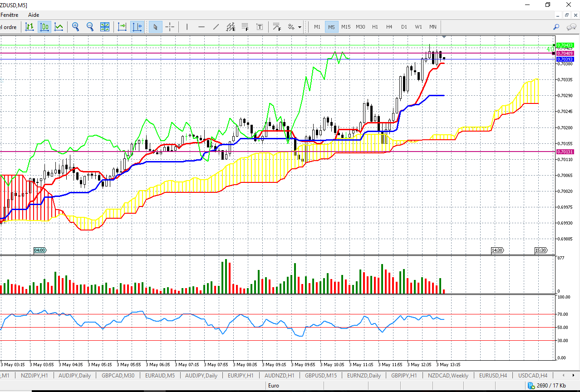Image resolution: width=580 pixels, height=392 pixels.
Task: Click the green 0.70433 price label
Action: (x=565, y=45)
